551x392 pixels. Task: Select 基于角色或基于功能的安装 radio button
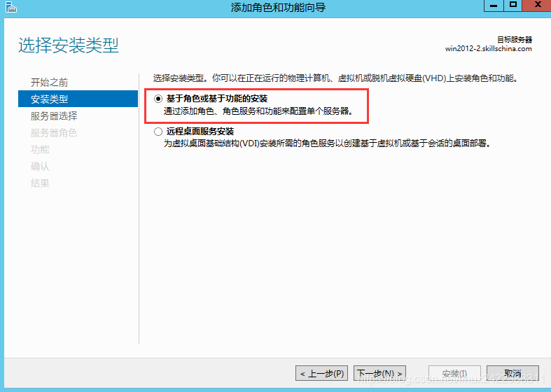(158, 99)
